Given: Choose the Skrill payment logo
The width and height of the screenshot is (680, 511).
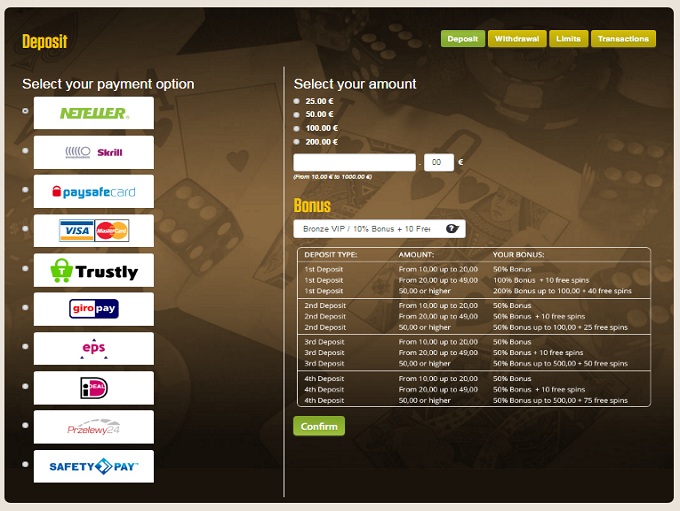Looking at the screenshot, I should coord(93,152).
